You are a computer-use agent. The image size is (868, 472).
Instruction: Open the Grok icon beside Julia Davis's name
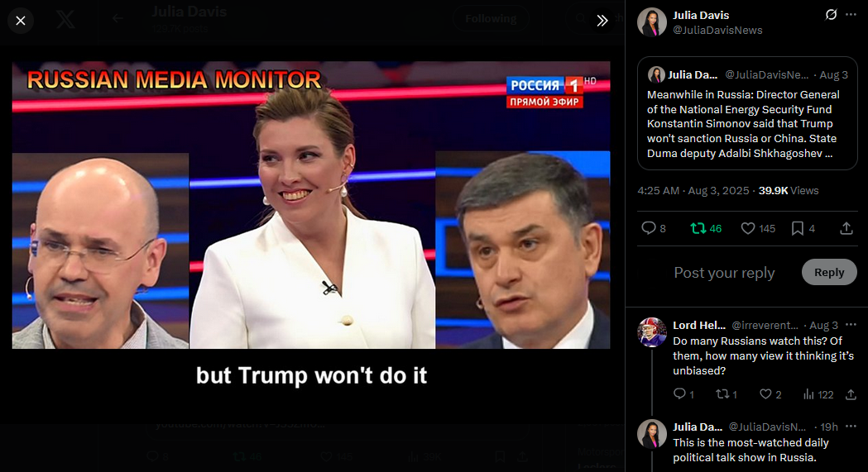click(831, 15)
